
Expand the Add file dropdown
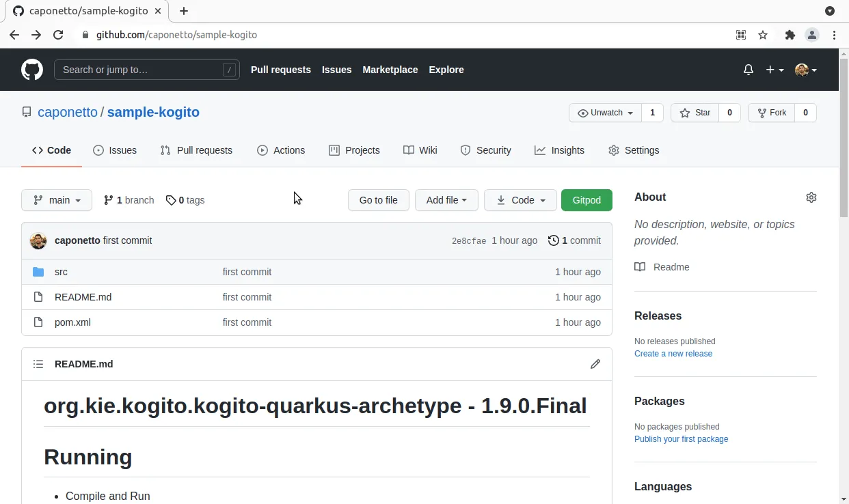tap(446, 200)
